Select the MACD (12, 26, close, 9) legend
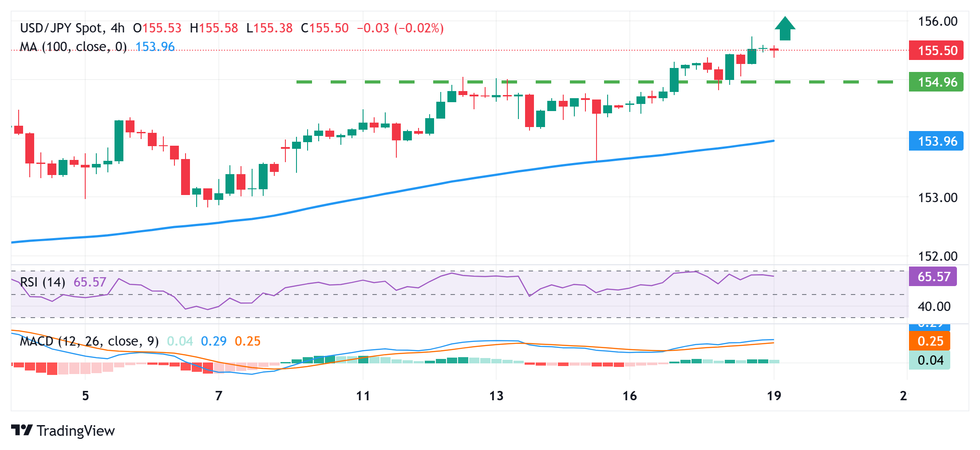 (x=89, y=341)
